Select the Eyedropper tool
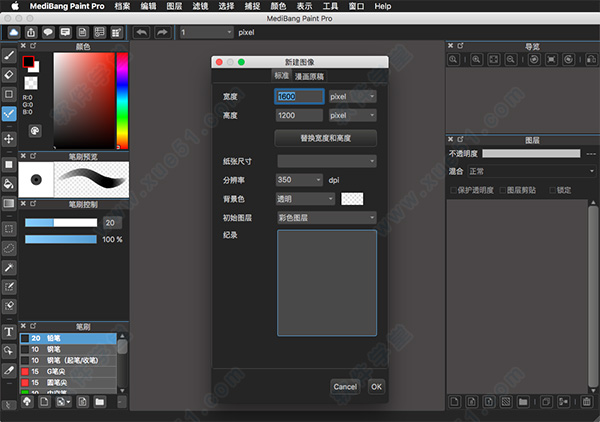 (x=9, y=370)
